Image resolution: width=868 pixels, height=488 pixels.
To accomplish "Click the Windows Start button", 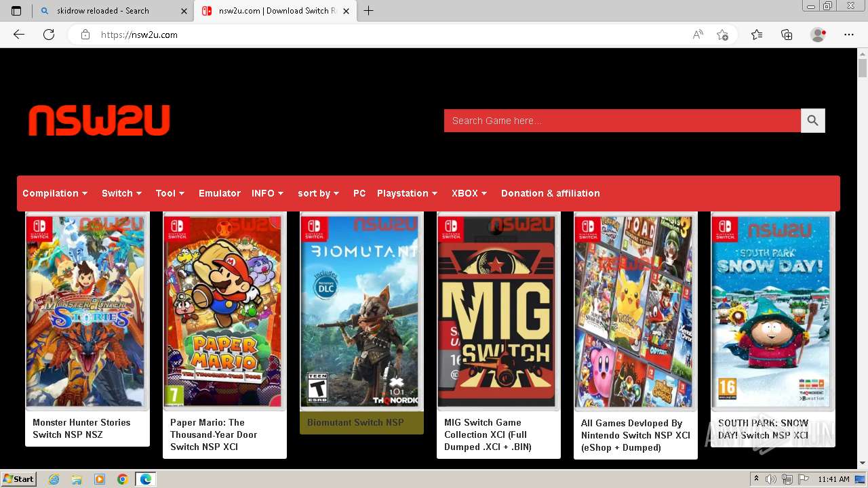I will 19,479.
